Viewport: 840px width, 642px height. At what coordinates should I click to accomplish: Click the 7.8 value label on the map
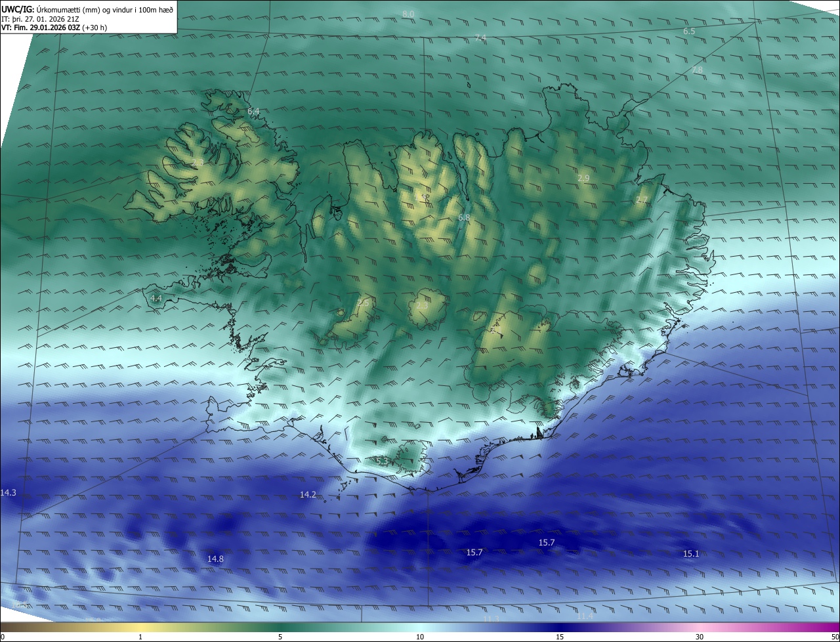(x=697, y=70)
